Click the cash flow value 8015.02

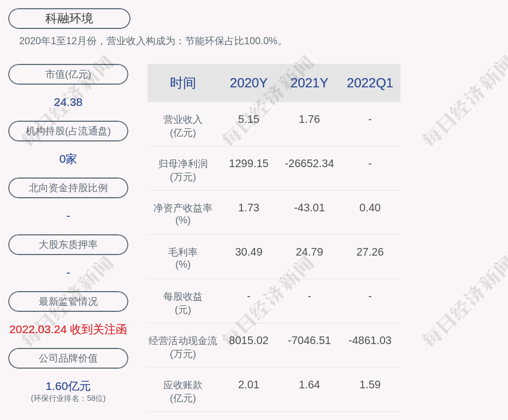[x=249, y=340]
